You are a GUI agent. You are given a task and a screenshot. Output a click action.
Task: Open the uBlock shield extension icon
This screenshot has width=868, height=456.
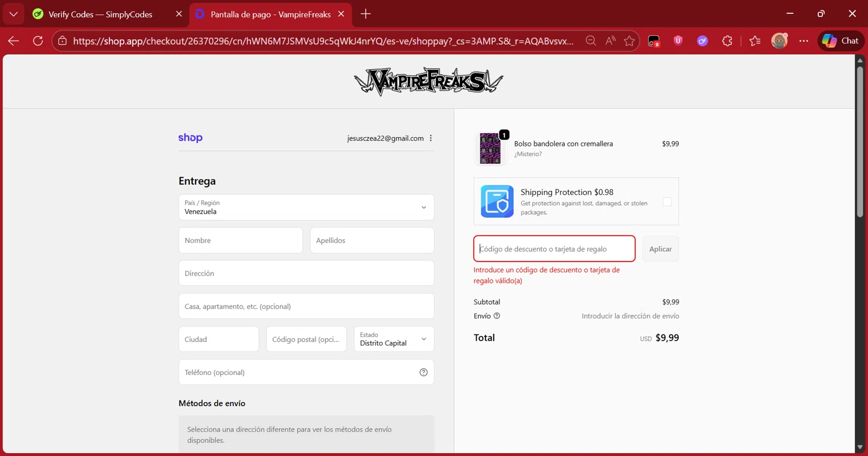click(678, 41)
